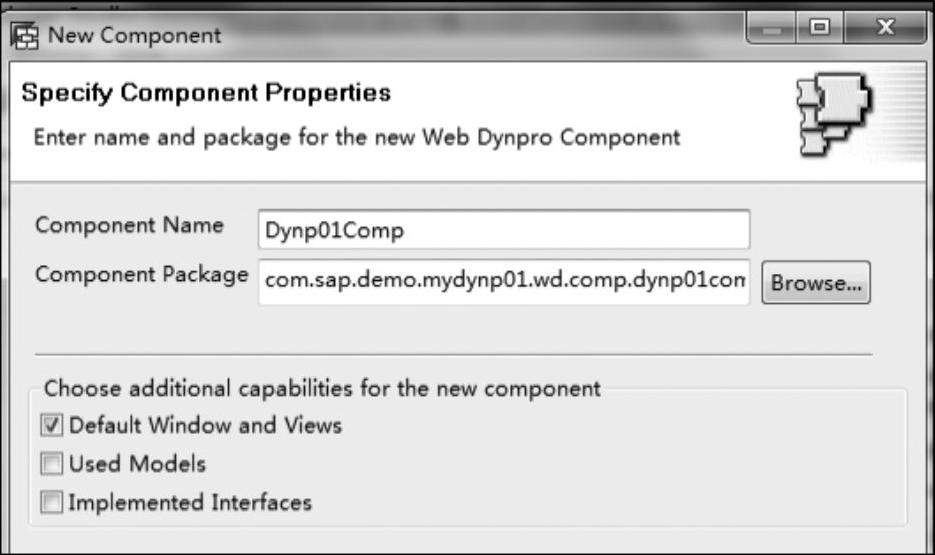
Task: Click the Web Dynpro component puzzle icon
Action: click(832, 115)
